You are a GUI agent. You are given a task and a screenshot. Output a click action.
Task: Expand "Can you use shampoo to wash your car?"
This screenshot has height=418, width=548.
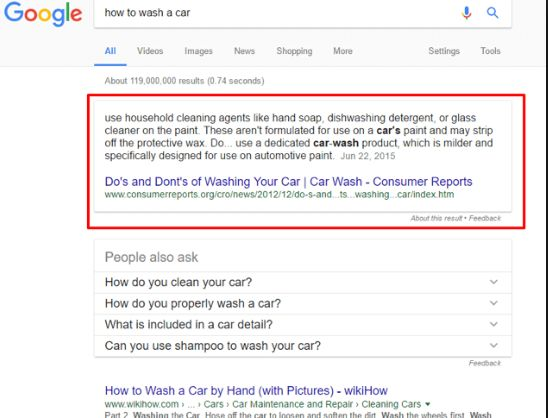[303, 346]
